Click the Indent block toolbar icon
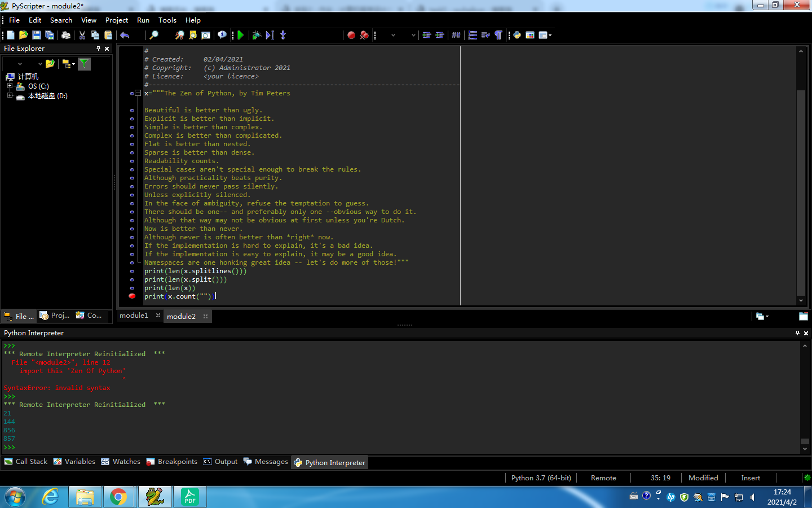The width and height of the screenshot is (812, 508). 440,35
